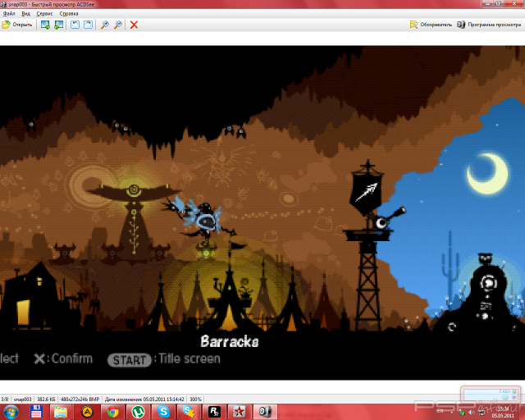Screen dimensions: 525x420
Task: Zoom out of the image
Action: coord(117,25)
